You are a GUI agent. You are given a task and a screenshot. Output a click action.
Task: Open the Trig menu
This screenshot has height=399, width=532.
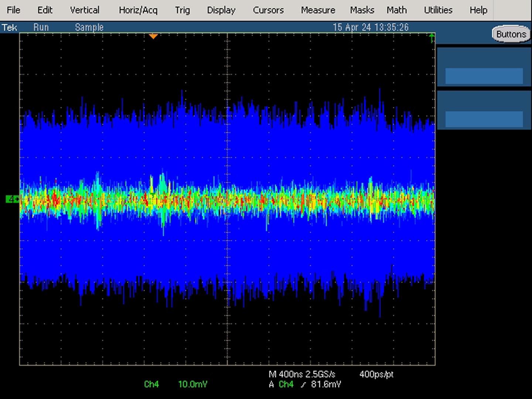click(182, 10)
